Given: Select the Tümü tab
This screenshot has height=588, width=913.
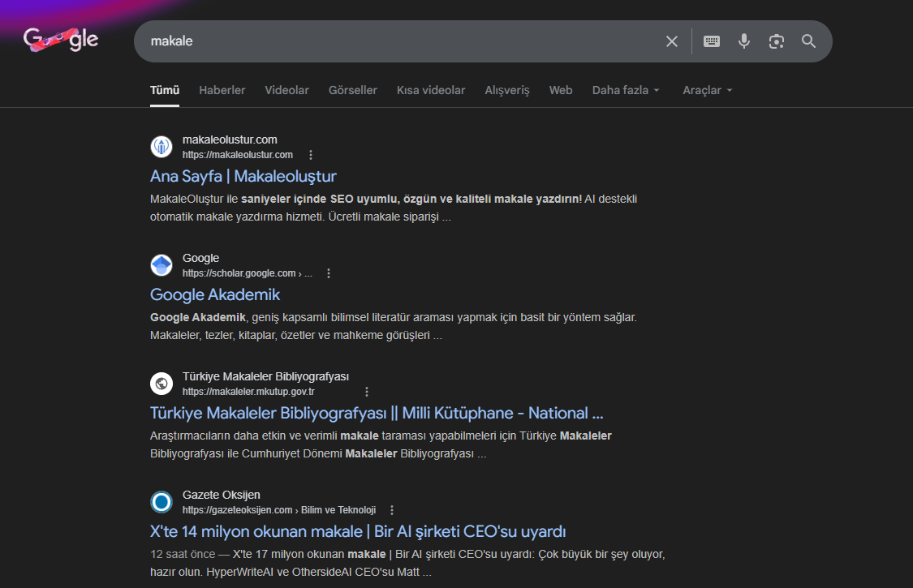Looking at the screenshot, I should point(165,90).
